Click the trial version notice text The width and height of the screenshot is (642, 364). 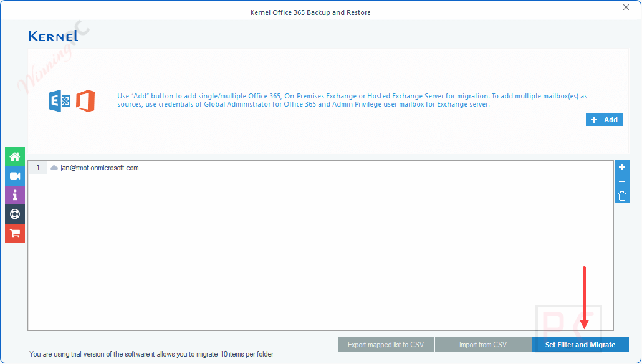(x=152, y=353)
